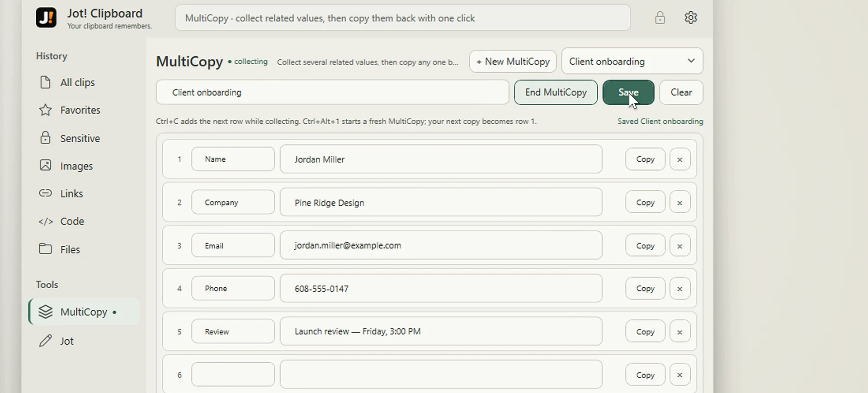Click the Phone label field
Screen dimensions: 868x393
point(233,288)
